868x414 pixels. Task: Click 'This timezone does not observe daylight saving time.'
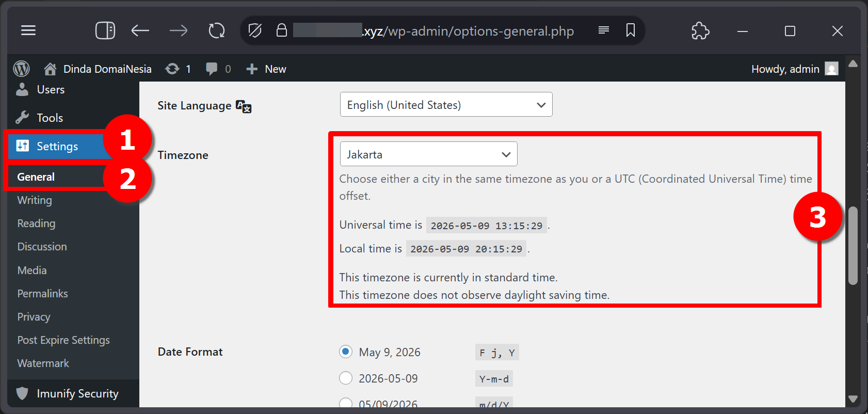pos(474,295)
